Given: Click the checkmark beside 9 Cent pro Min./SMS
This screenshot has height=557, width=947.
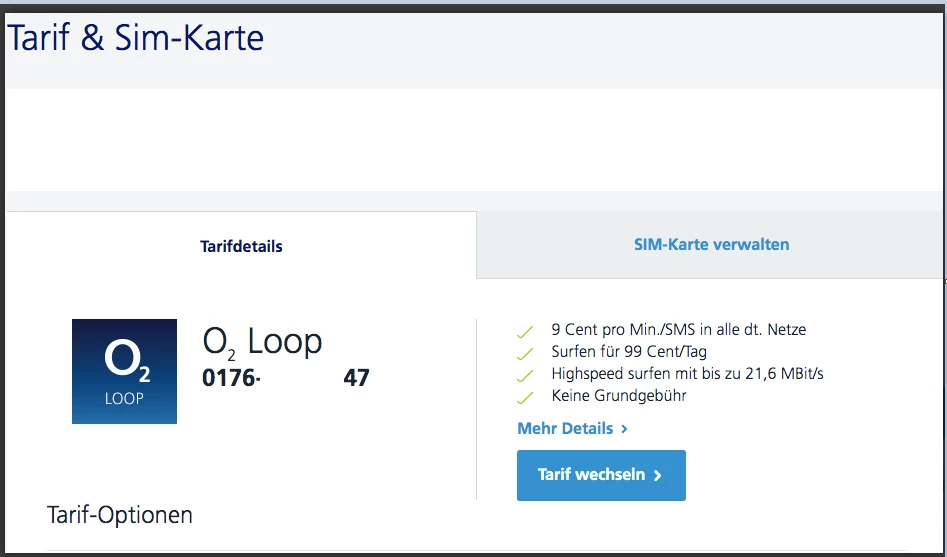Looking at the screenshot, I should pos(524,331).
